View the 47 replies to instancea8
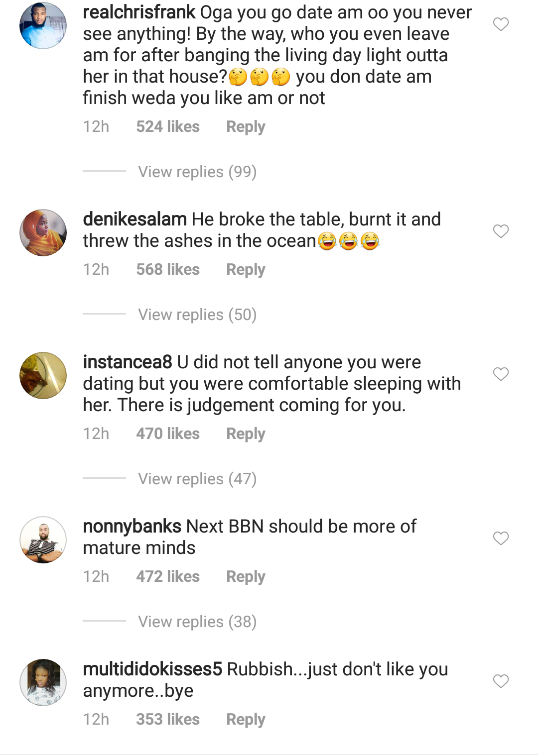Viewport: 538px width, 756px height. pos(197,479)
